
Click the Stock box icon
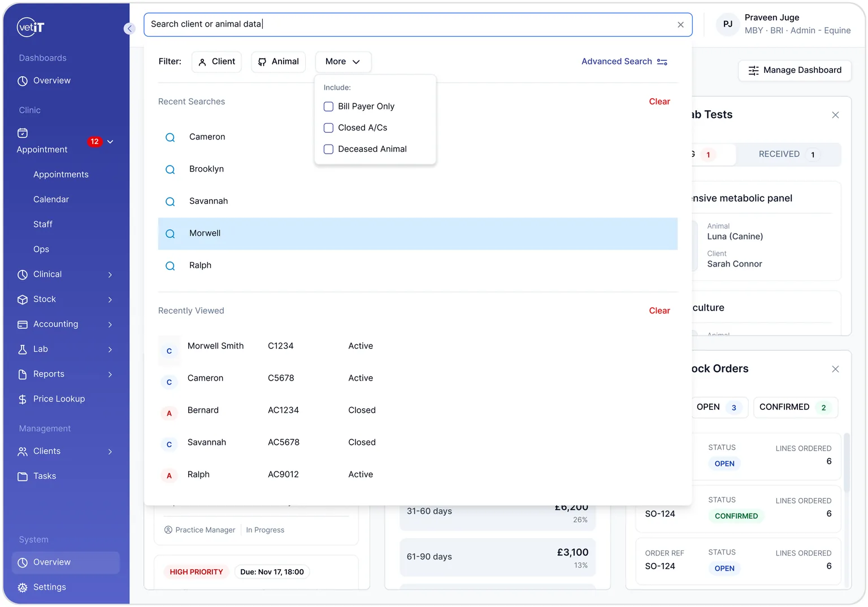pos(23,299)
